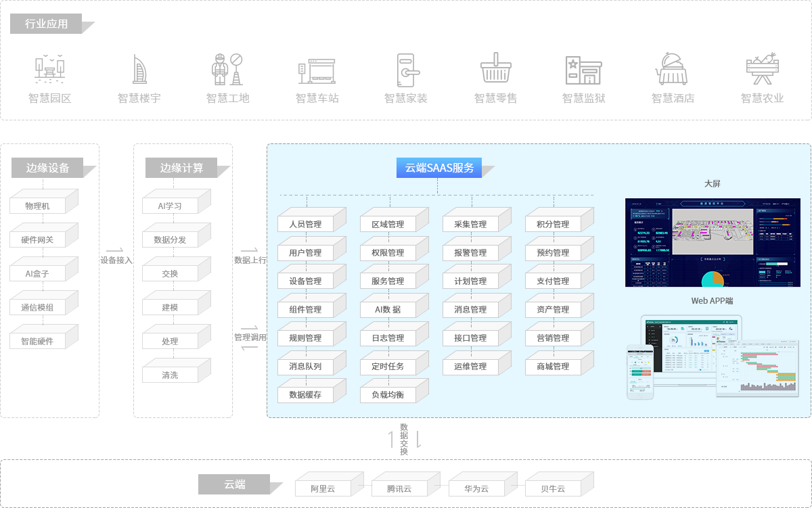The height and width of the screenshot is (508, 812).
Task: Click the 智慧监狱 building icon
Action: coord(583,70)
